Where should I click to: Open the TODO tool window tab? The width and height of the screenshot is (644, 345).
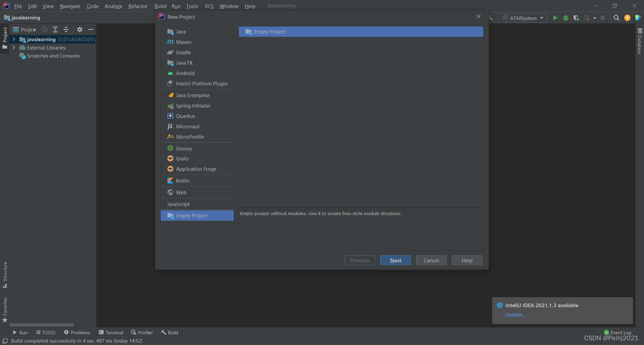(x=46, y=333)
